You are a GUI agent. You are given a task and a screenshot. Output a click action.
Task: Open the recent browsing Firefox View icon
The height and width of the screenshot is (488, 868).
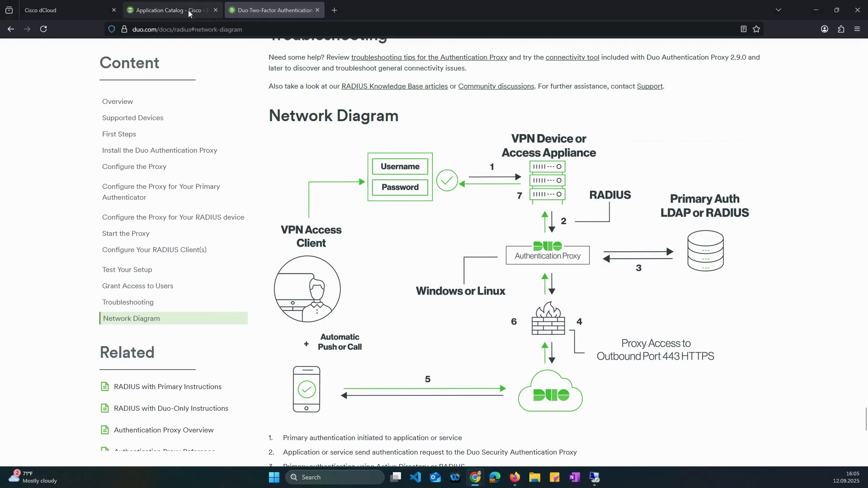(9, 10)
